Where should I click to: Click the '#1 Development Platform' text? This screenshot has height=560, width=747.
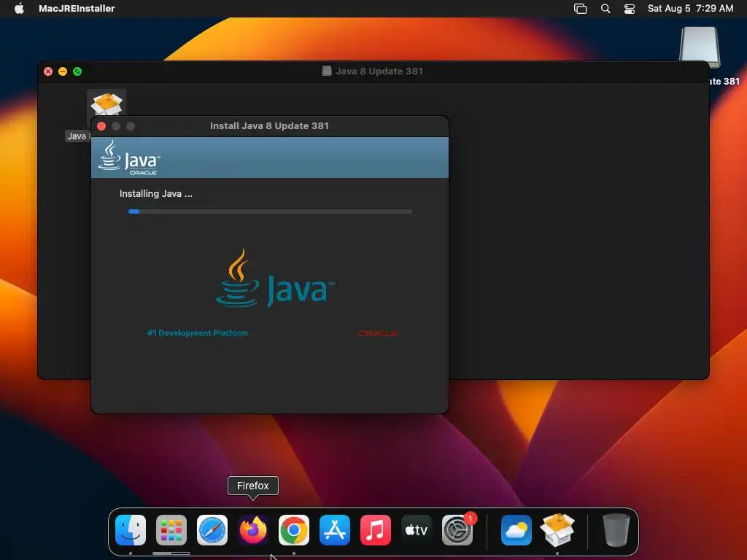[x=198, y=332]
